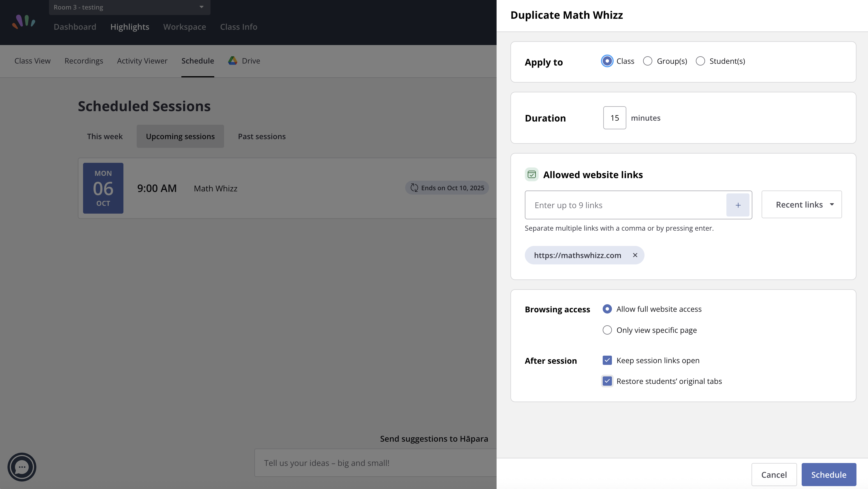Click the Google Drive icon

[x=232, y=61]
